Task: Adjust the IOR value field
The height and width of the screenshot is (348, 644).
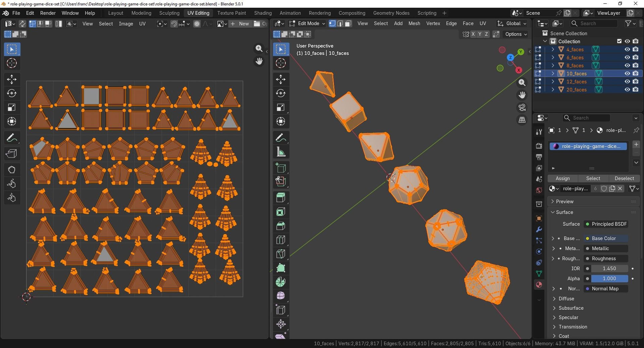Action: pyautogui.click(x=609, y=269)
